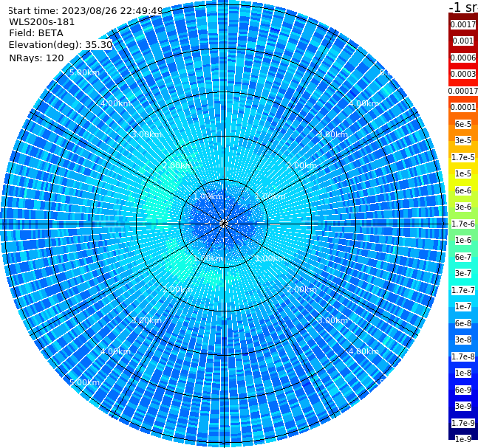Click the 1e-9 colorbar minimum label
This screenshot has width=478, height=448.
pos(463,439)
